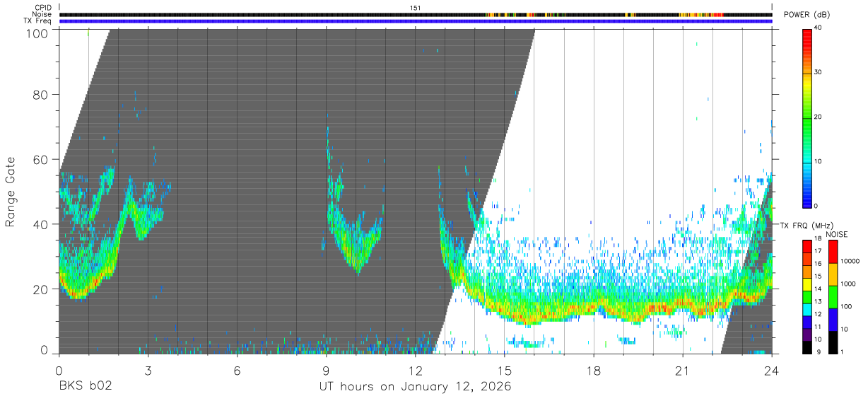The width and height of the screenshot is (868, 401).
Task: Click the time axis tick label 9
Action: click(327, 371)
